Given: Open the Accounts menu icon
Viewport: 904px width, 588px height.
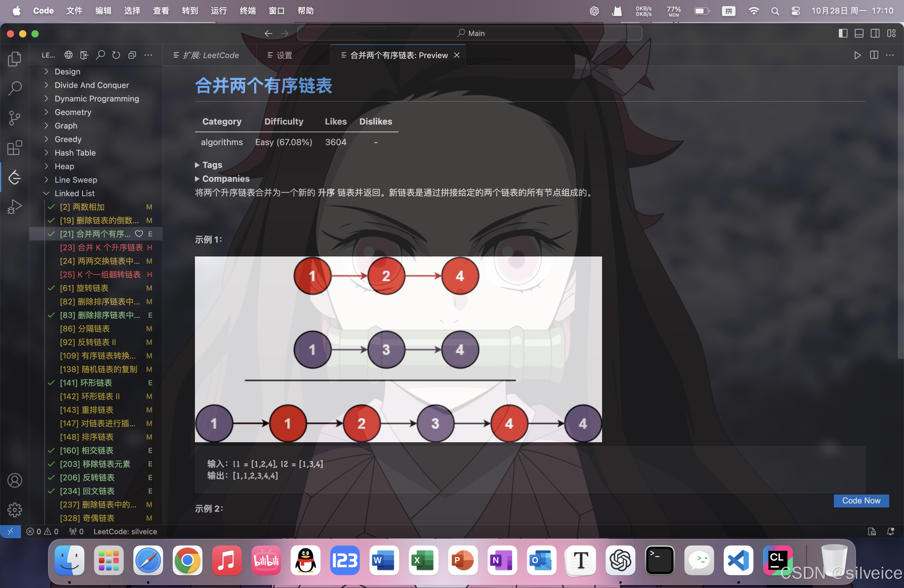Looking at the screenshot, I should (x=14, y=480).
